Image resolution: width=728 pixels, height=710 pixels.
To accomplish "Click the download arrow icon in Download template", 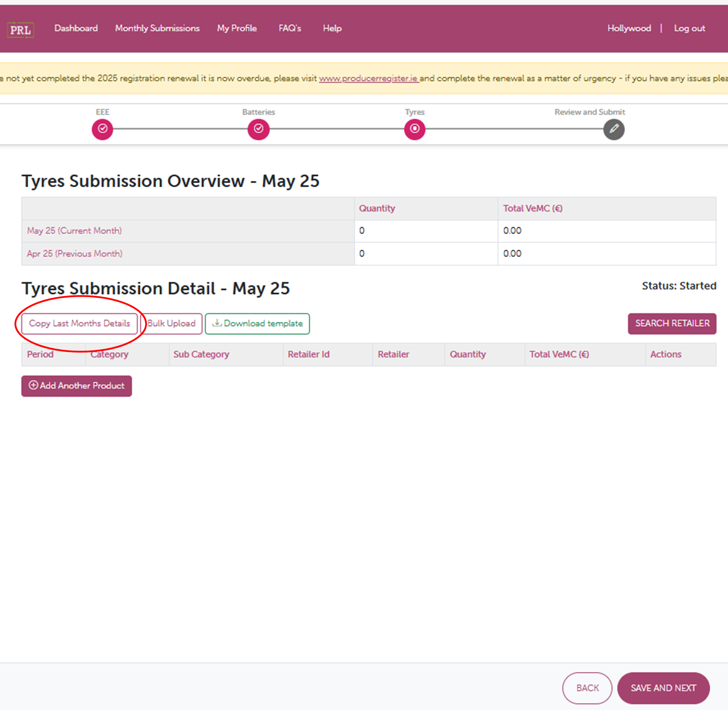I will [217, 323].
